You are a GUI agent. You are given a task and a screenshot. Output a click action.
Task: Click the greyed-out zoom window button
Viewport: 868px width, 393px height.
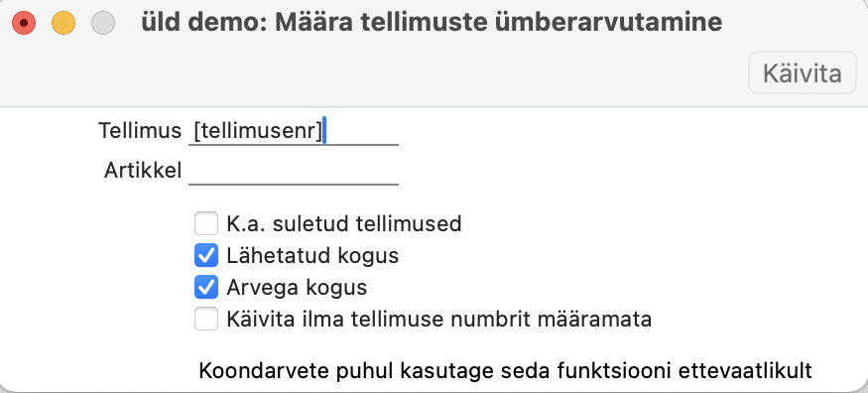[x=103, y=23]
